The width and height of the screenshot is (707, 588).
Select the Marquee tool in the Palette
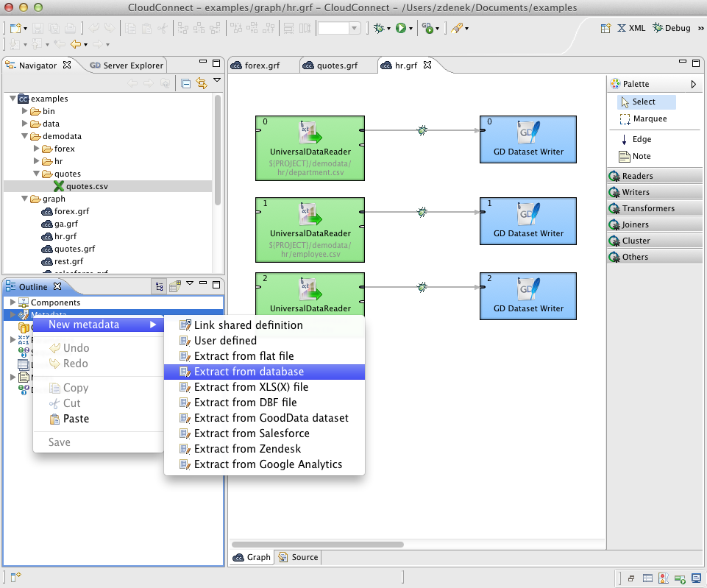coord(652,118)
